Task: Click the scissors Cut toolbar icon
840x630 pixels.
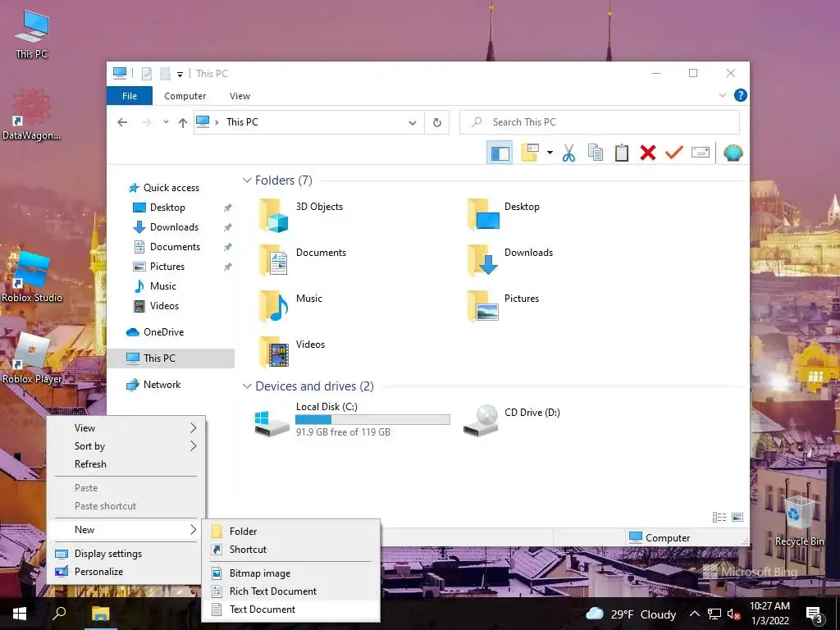Action: pyautogui.click(x=568, y=153)
